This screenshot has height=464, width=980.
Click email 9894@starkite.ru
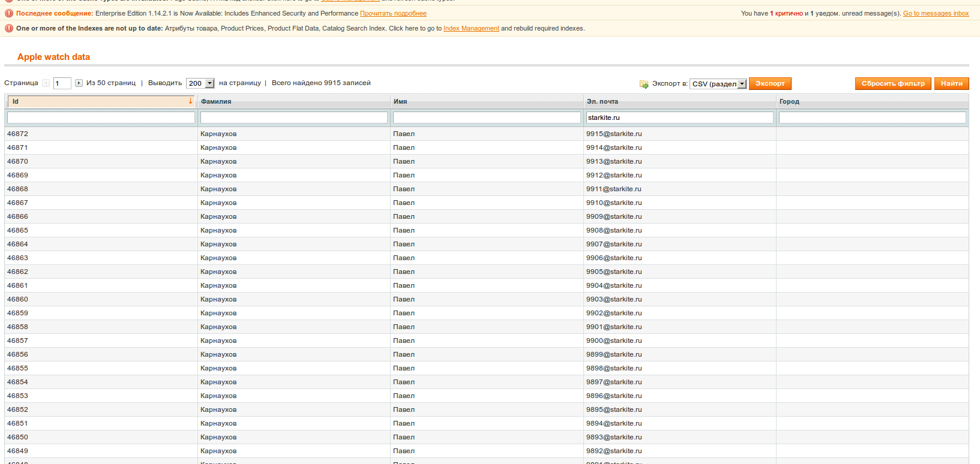(x=614, y=423)
